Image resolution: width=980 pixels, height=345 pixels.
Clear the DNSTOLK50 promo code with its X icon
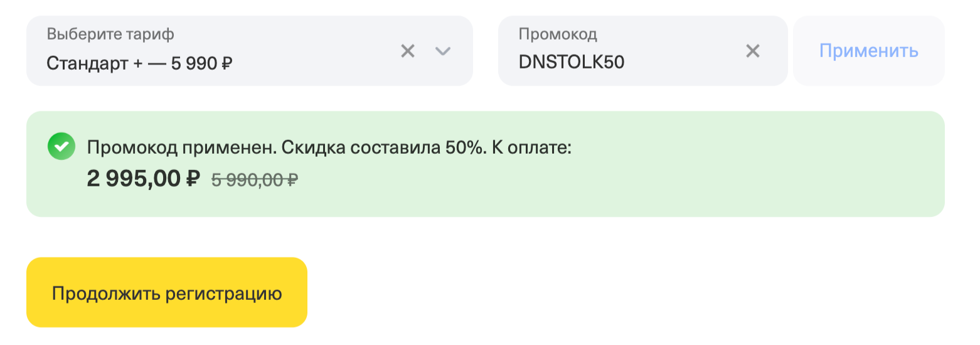point(752,51)
